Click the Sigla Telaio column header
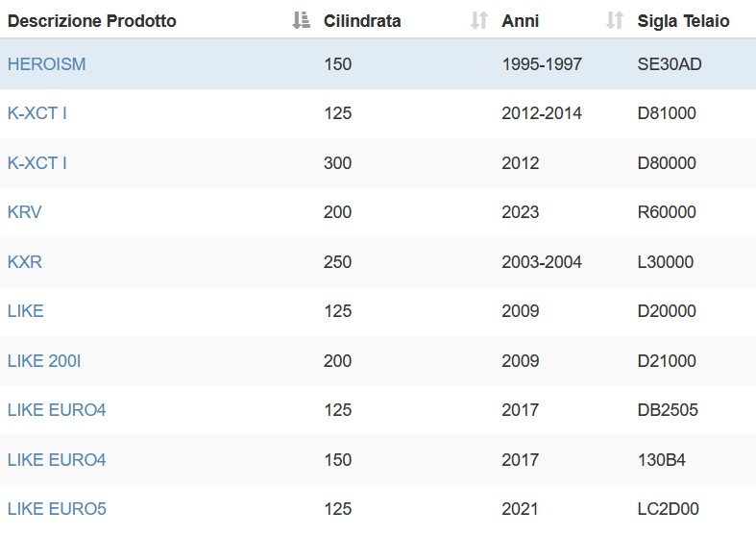This screenshot has width=756, height=535. pyautogui.click(x=683, y=21)
